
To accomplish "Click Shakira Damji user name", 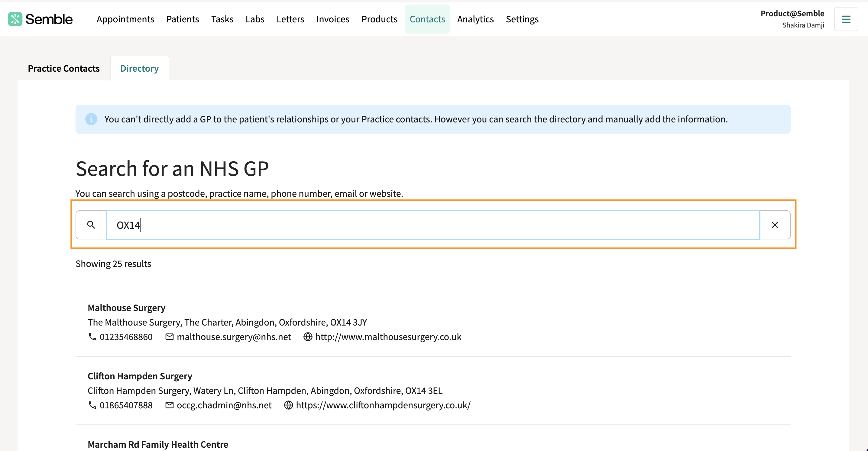I will tap(803, 25).
